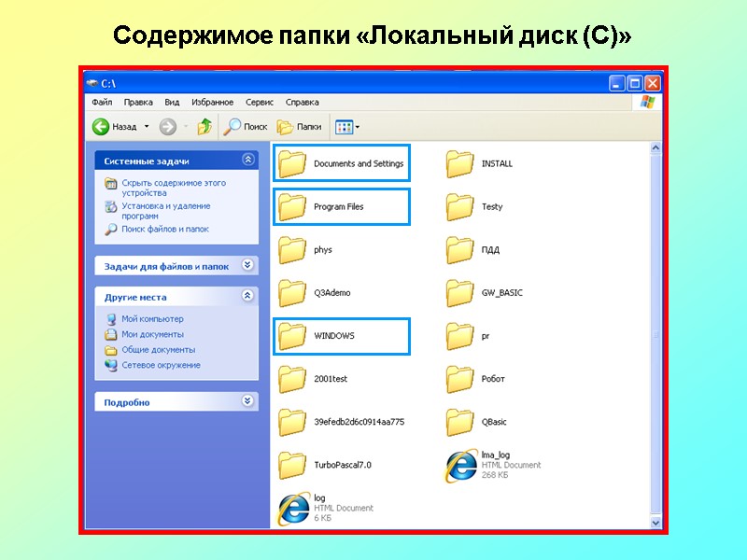Screen dimensions: 747x560
Task: Toggle the Папки folders pane button
Action: point(299,127)
